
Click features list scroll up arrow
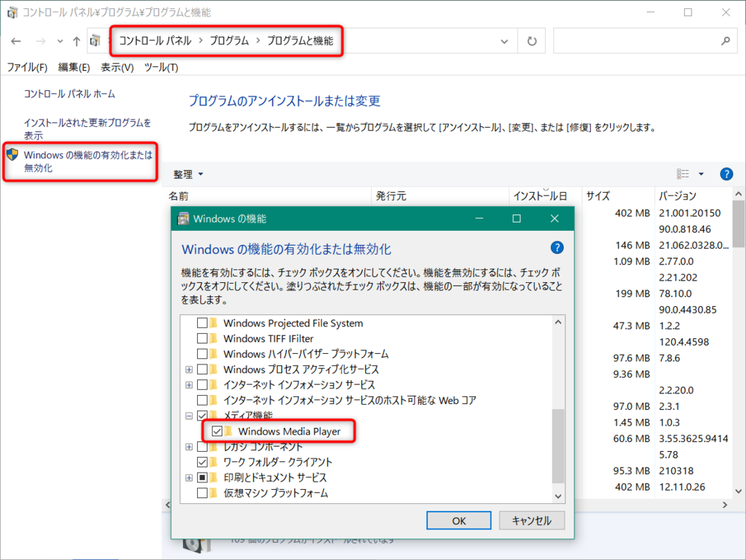pos(558,322)
